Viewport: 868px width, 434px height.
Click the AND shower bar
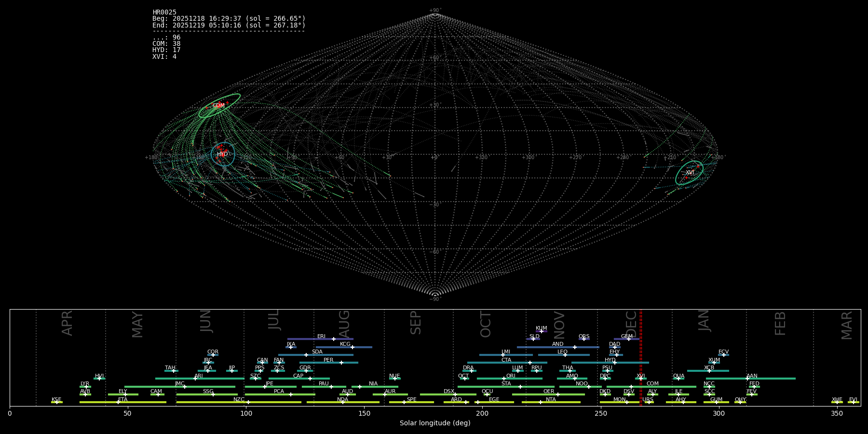point(558,347)
